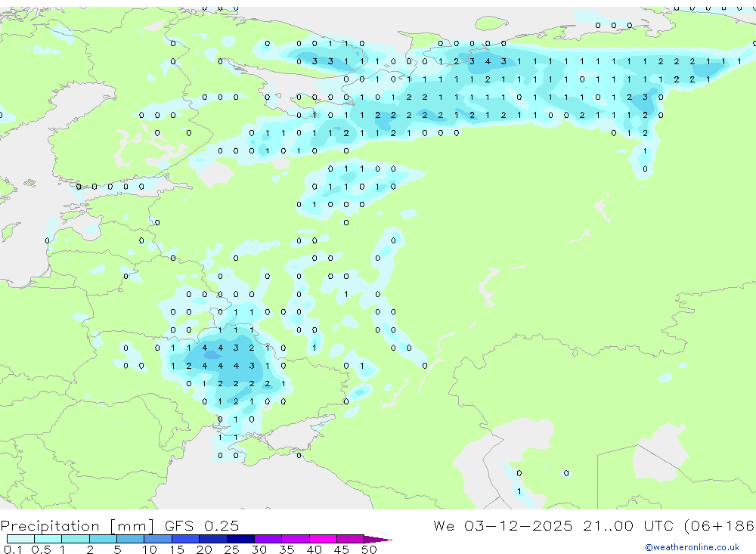Click the legend swatch between 0.5 and 1
This screenshot has width=756, height=554.
pyautogui.click(x=48, y=539)
